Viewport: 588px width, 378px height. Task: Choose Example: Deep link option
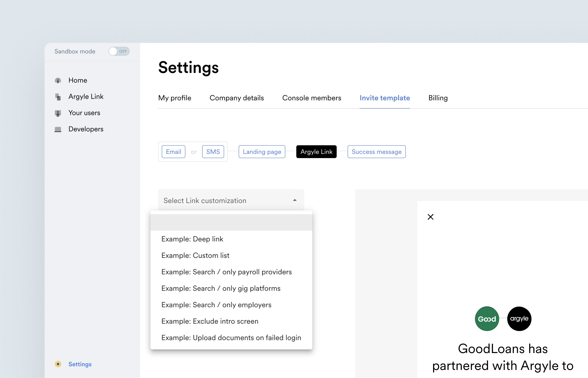click(x=192, y=239)
